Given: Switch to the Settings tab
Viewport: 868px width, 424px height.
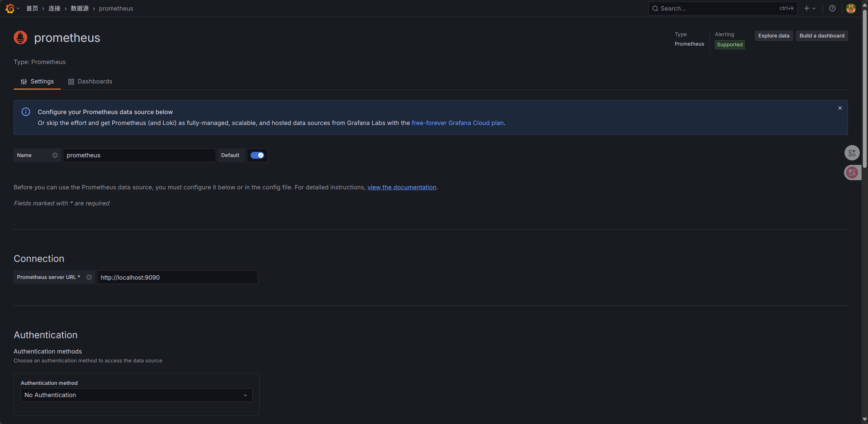Looking at the screenshot, I should click(x=37, y=82).
